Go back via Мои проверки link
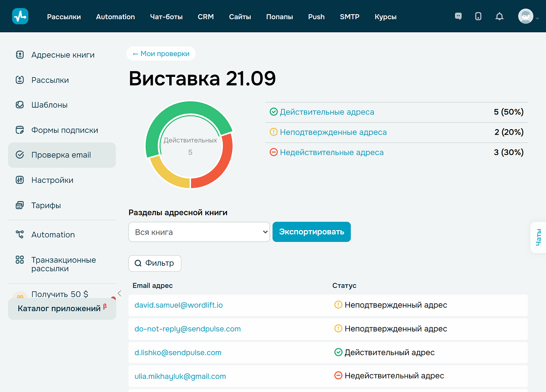Image resolution: width=546 pixels, height=392 pixels. pos(161,53)
